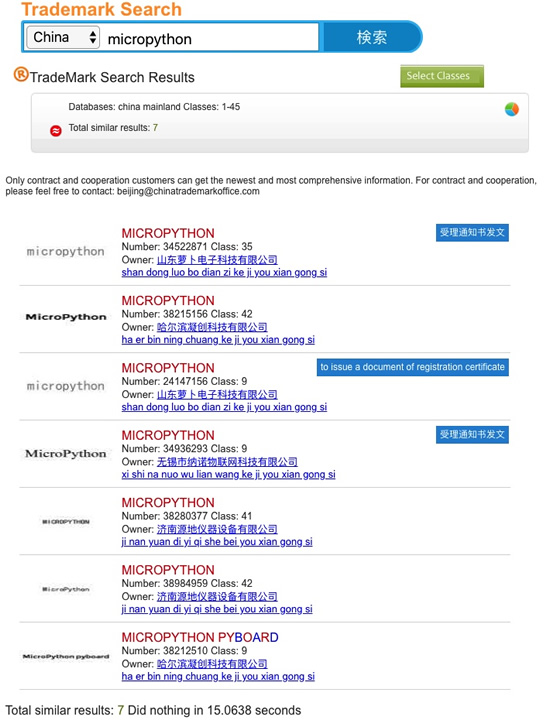Open the bold MicroPython logo for trademark 38215156
The height and width of the screenshot is (724, 550).
pos(66,317)
